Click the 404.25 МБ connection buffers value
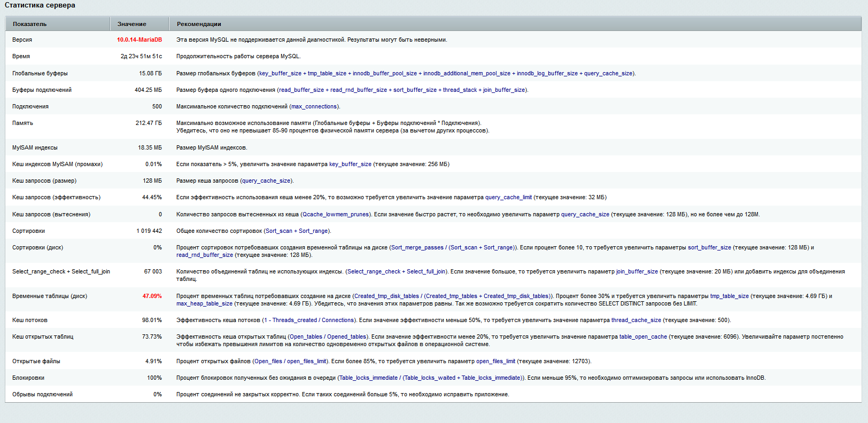This screenshot has height=423, width=868. pos(149,90)
